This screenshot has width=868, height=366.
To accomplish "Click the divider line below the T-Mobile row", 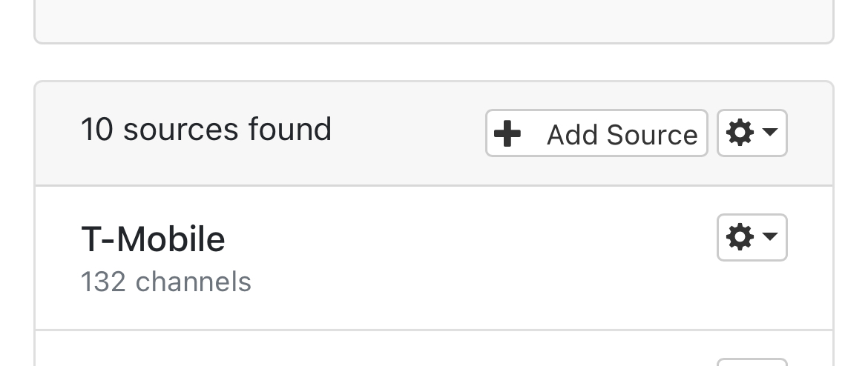I will (433, 330).
